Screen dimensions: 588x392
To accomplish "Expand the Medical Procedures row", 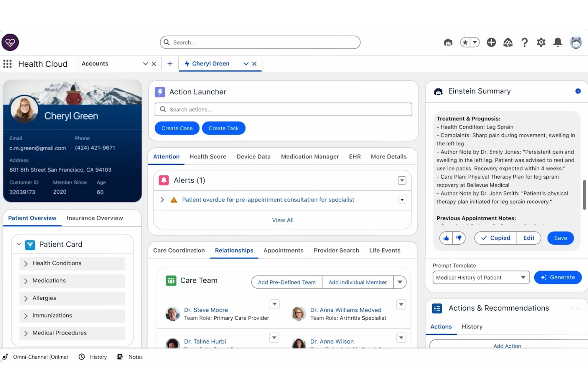I will pos(72,333).
